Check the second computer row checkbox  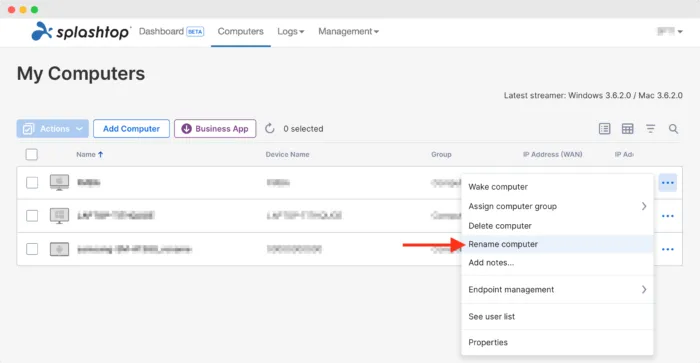pyautogui.click(x=32, y=216)
